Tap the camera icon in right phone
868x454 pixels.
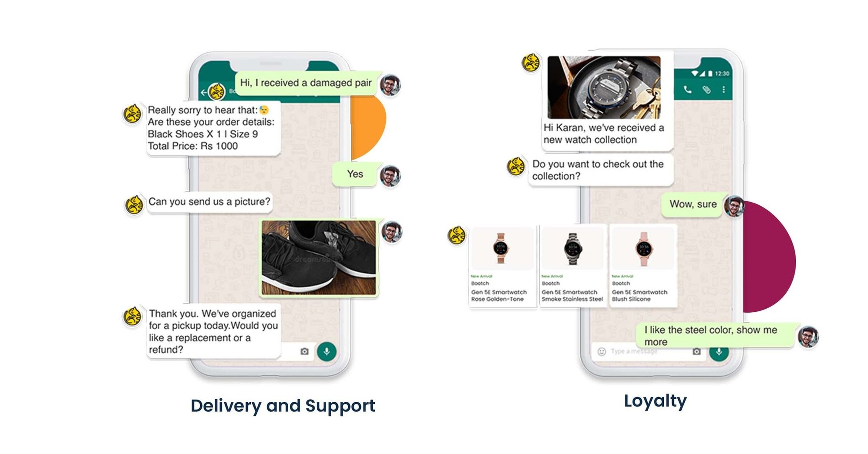pyautogui.click(x=696, y=351)
